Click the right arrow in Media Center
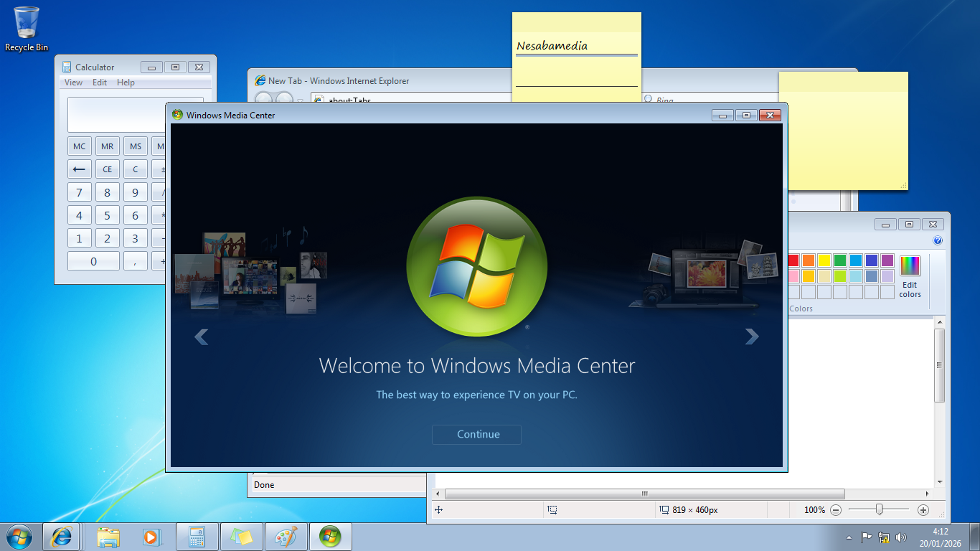Viewport: 980px width, 551px height. coord(751,336)
